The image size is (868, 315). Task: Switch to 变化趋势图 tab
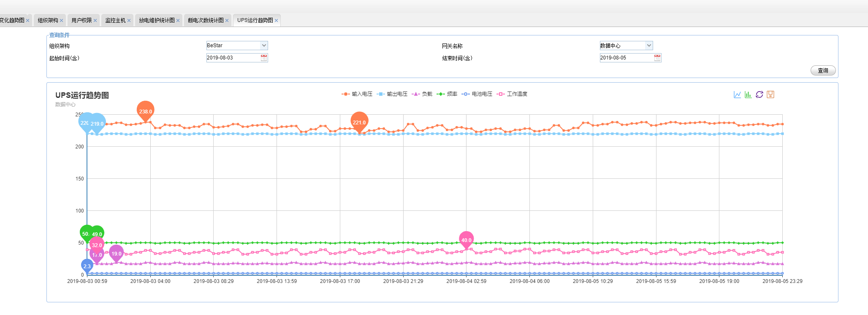click(x=12, y=20)
